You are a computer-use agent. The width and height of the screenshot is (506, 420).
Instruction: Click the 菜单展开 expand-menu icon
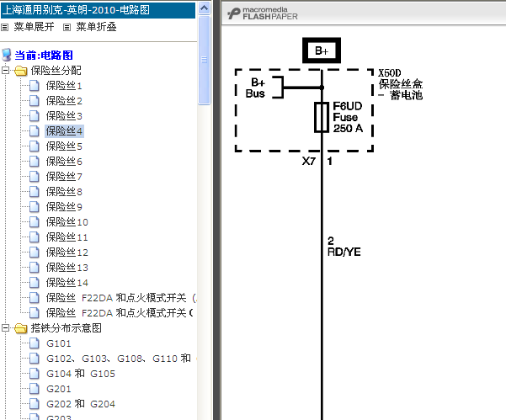click(x=4, y=28)
